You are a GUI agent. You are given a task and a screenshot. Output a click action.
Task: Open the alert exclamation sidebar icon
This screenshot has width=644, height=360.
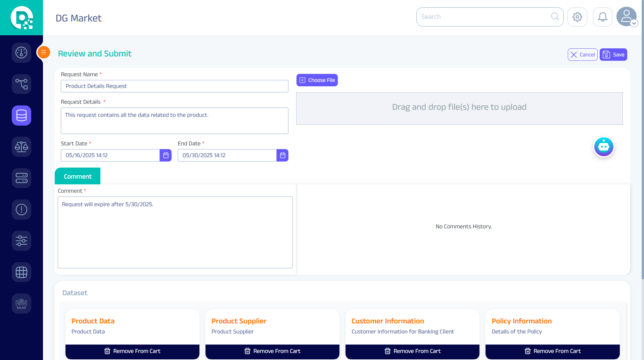coord(21,210)
